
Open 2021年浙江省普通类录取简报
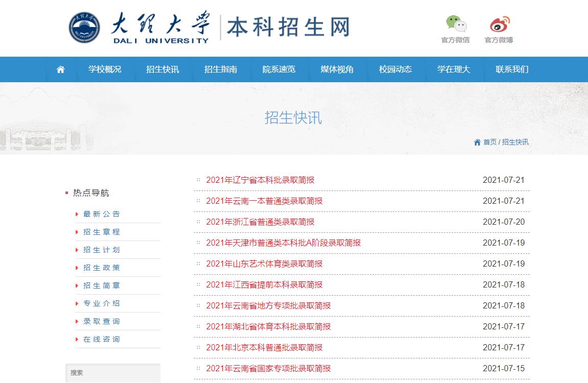click(x=260, y=222)
